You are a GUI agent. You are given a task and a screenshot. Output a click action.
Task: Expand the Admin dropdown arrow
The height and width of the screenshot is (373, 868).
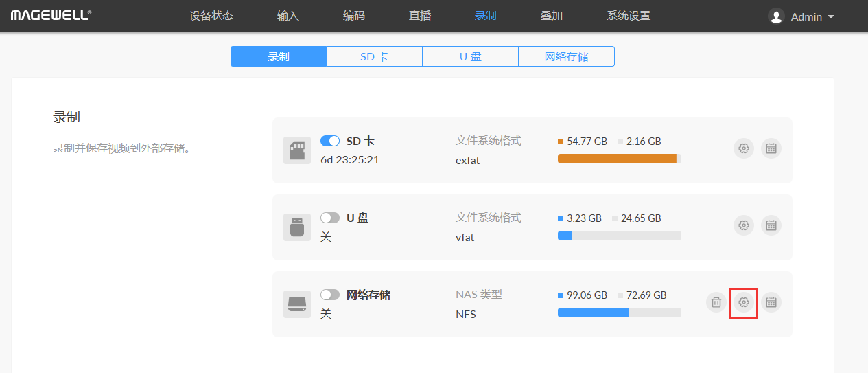[831, 16]
